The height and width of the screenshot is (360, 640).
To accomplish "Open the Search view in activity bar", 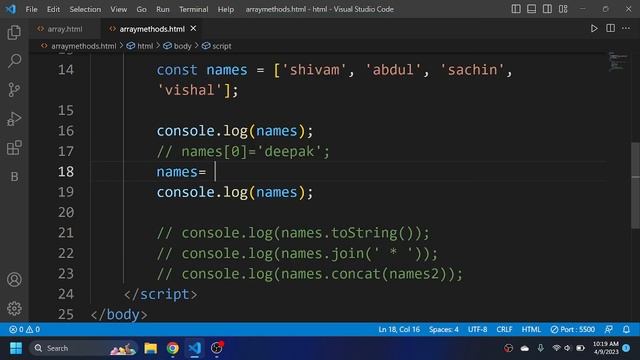I will click(14, 61).
